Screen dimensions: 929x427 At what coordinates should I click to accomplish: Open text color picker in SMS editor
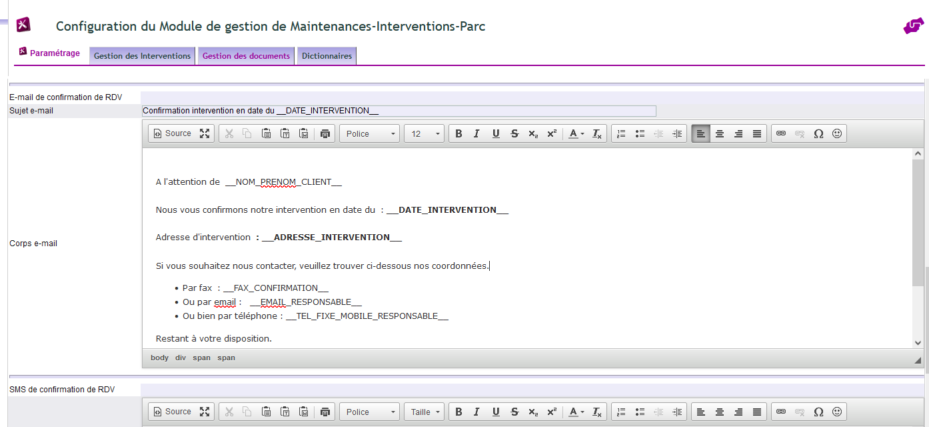click(576, 412)
